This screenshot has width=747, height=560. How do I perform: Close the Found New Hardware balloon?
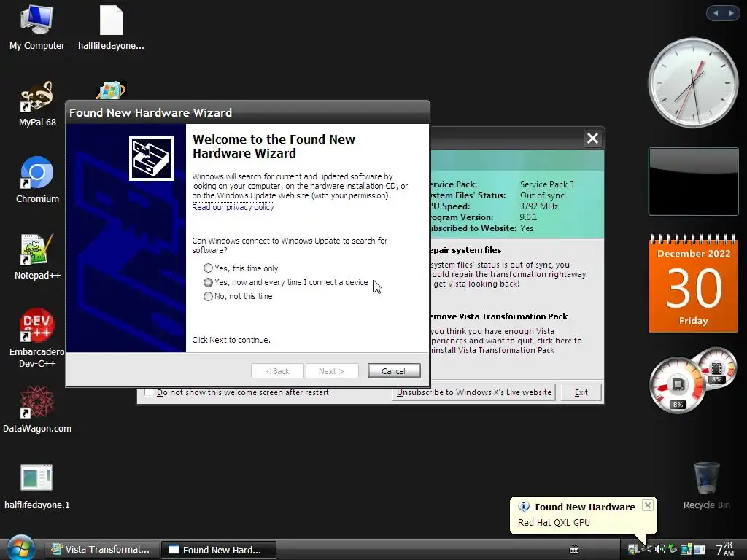coord(647,505)
